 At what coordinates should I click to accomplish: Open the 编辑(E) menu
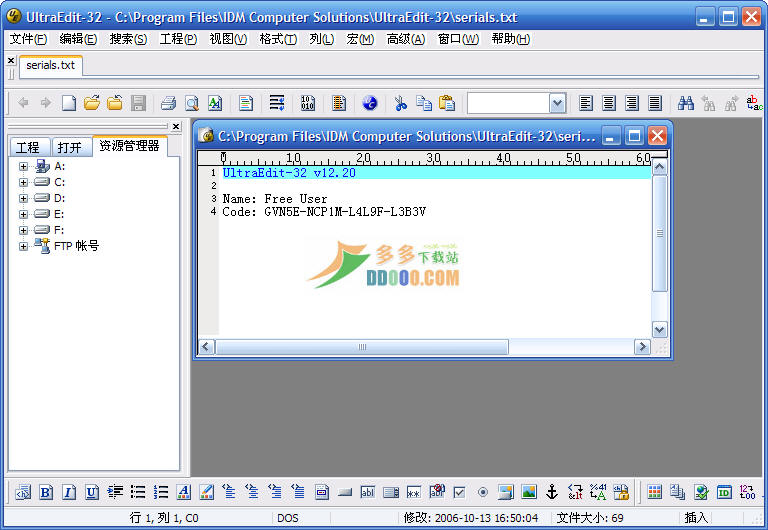78,39
